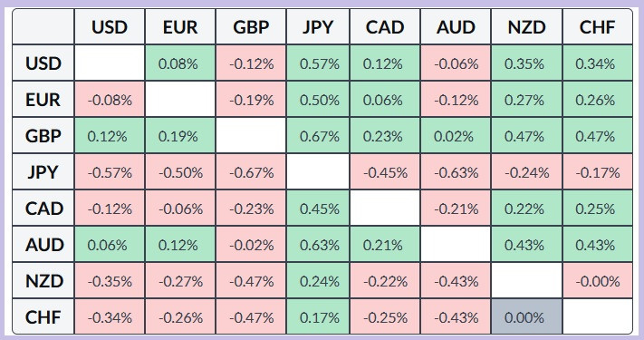Click the JPY row header
644x340 pixels.
(x=43, y=172)
